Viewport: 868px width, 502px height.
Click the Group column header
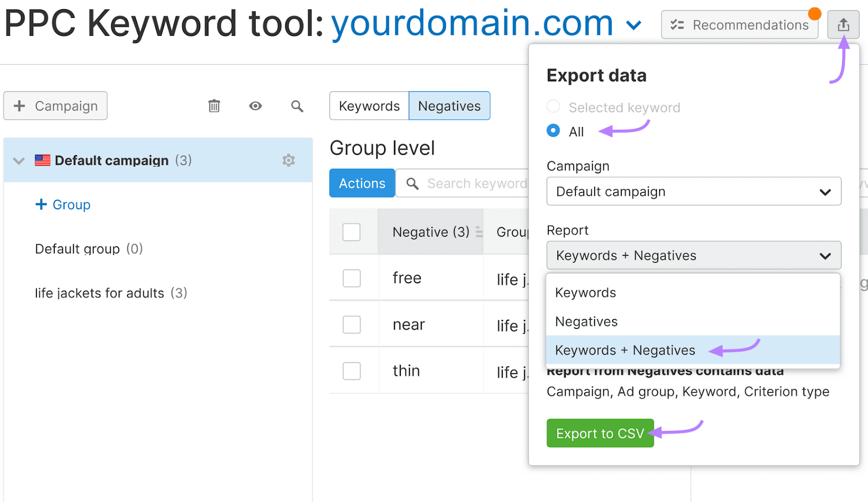(512, 232)
